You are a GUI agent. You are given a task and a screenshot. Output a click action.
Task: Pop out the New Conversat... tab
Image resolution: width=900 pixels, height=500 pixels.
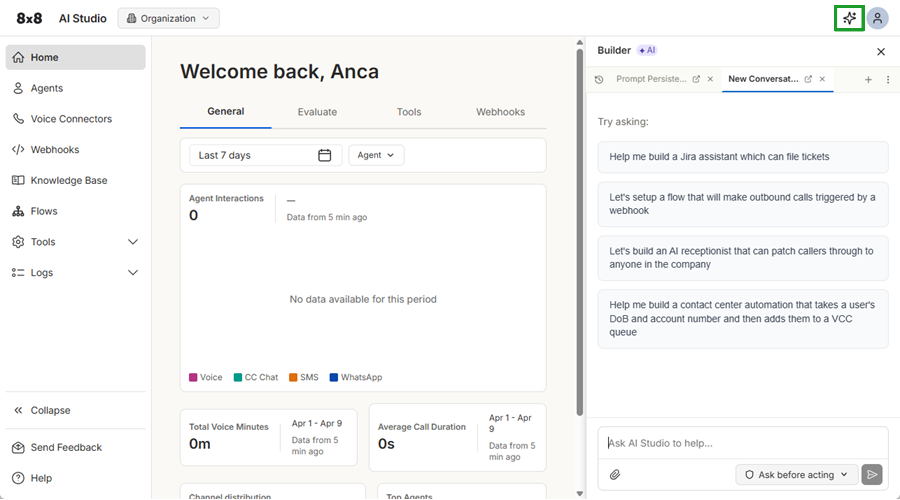808,79
